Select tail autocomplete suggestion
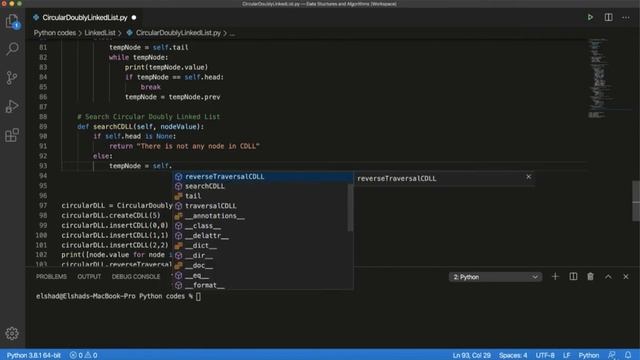Image resolution: width=640 pixels, height=360 pixels. 260,196
